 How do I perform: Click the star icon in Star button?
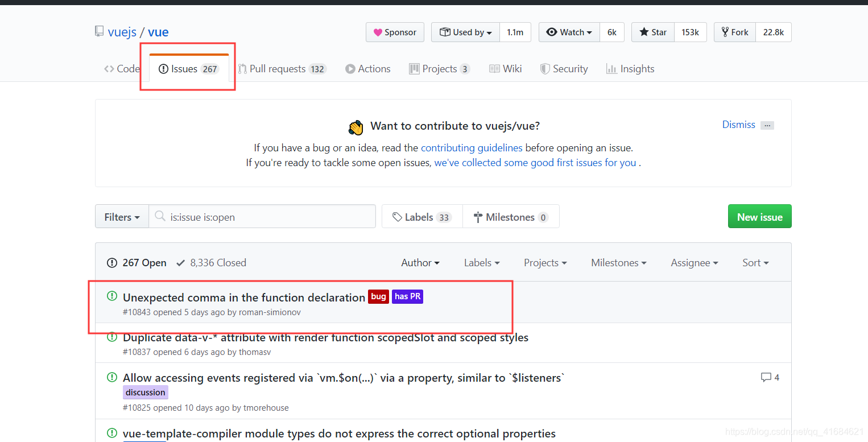coord(644,32)
